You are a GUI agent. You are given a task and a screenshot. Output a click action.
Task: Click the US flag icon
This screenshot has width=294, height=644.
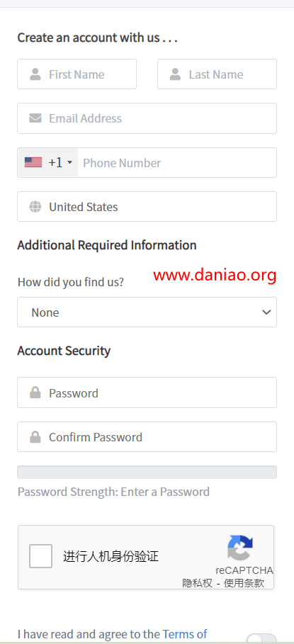(x=33, y=163)
